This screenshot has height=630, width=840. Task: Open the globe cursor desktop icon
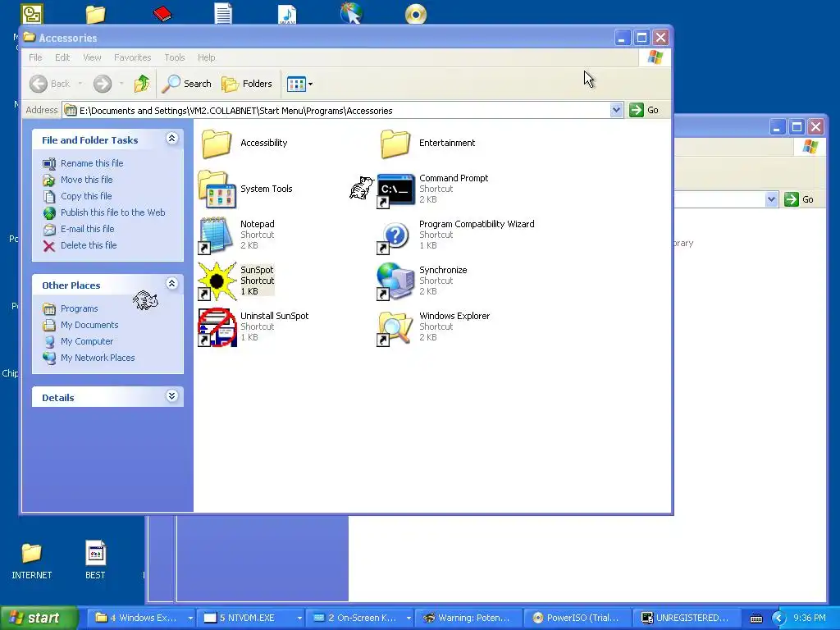coord(351,13)
